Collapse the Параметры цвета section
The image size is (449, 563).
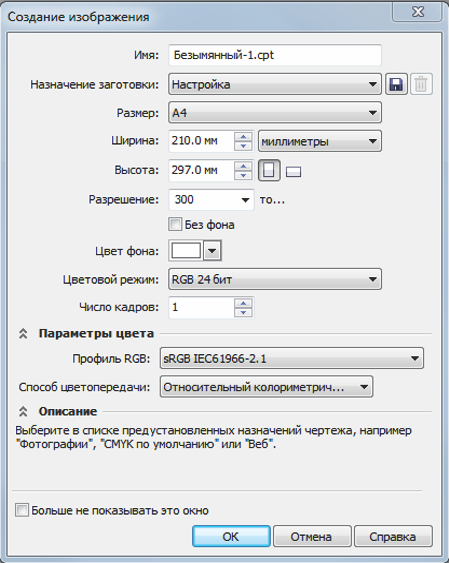tap(23, 334)
